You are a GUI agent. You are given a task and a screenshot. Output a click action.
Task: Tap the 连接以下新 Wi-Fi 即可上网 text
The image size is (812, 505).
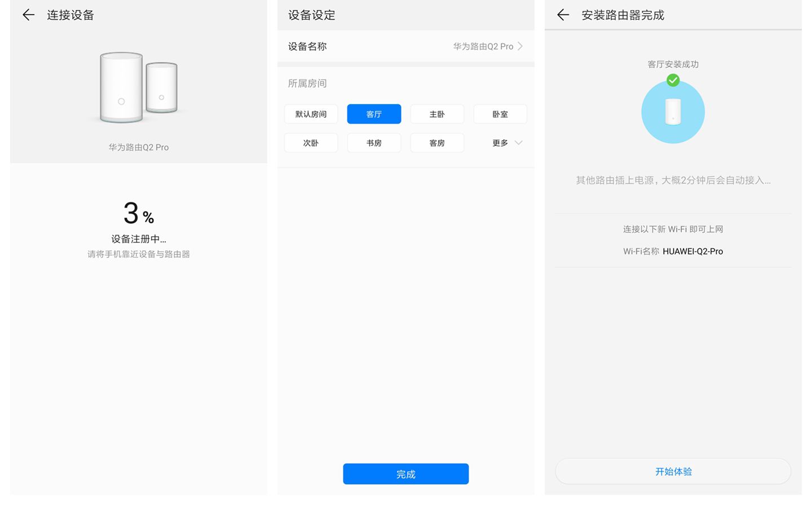pos(673,229)
